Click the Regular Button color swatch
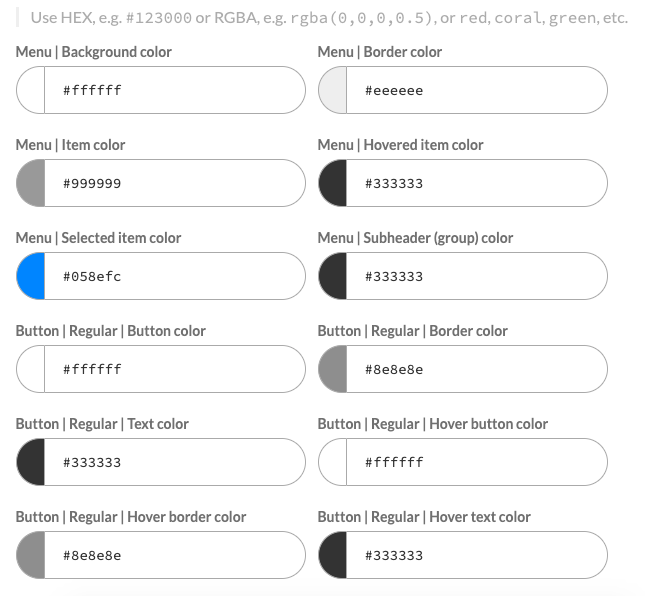 (x=32, y=369)
